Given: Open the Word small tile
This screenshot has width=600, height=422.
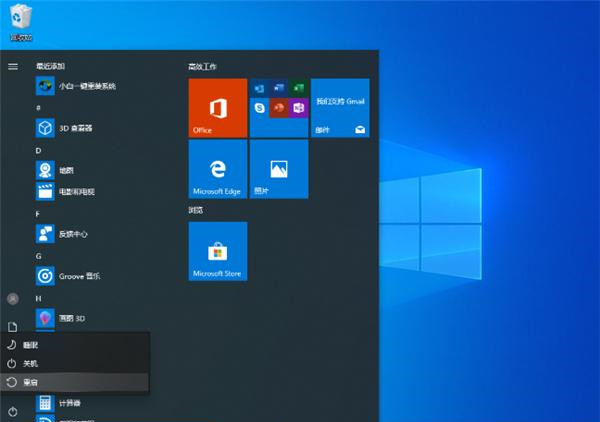Looking at the screenshot, I should tap(279, 88).
